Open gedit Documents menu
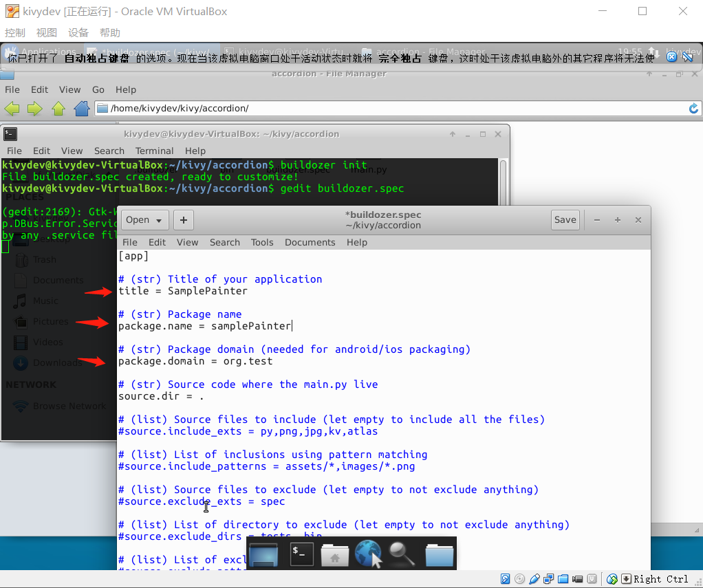 310,243
